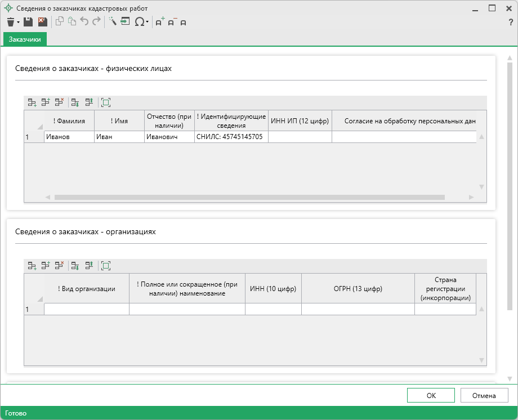Open the trash icon dropdown arrow
The width and height of the screenshot is (518, 420).
click(19, 23)
